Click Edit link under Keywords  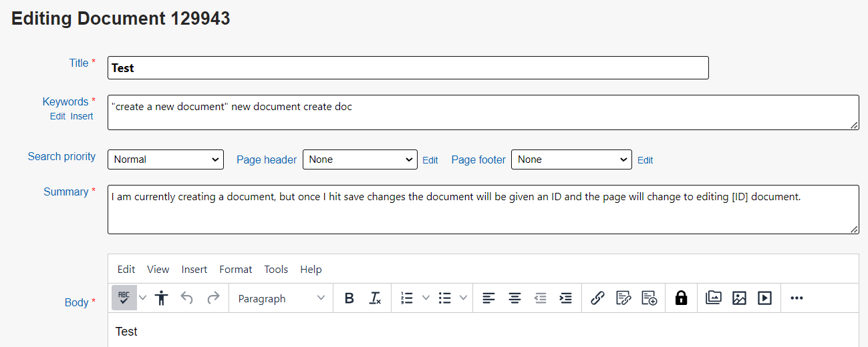(x=57, y=116)
